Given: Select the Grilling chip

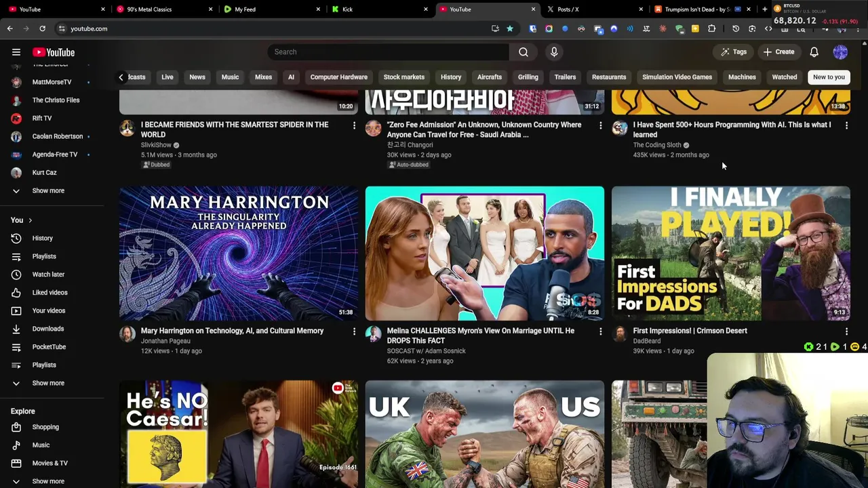Looking at the screenshot, I should click(528, 77).
